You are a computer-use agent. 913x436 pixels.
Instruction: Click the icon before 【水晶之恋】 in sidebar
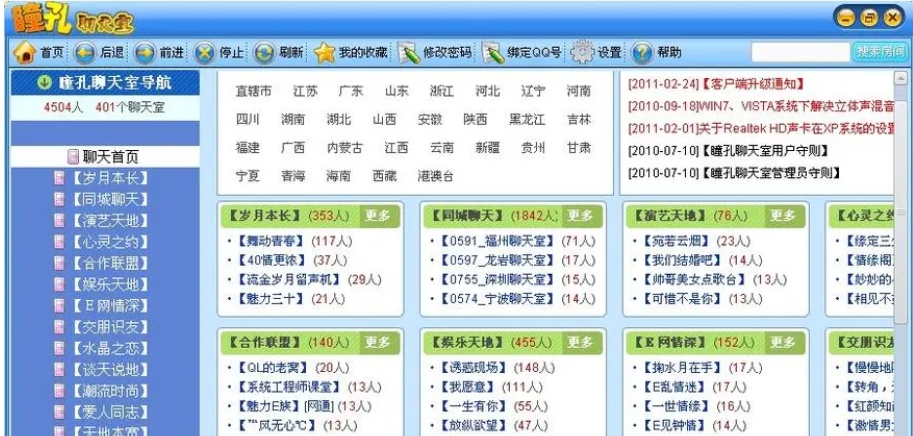(59, 348)
